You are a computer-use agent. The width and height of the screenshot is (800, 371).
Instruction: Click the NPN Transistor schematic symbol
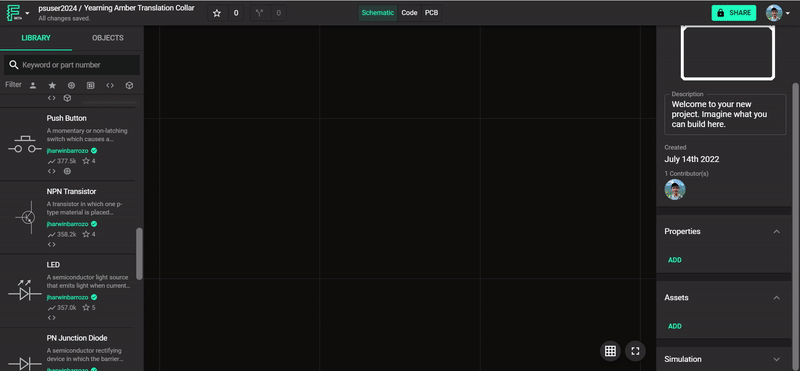pyautogui.click(x=24, y=218)
